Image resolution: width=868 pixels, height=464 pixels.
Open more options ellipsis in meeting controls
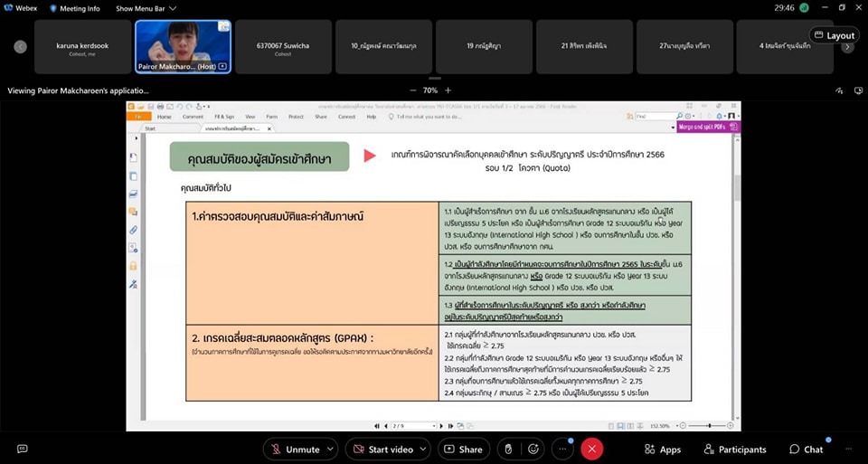tap(562, 449)
